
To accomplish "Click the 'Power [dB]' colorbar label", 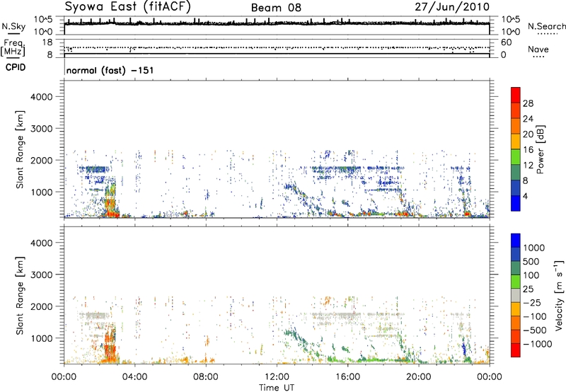I will [x=540, y=149].
